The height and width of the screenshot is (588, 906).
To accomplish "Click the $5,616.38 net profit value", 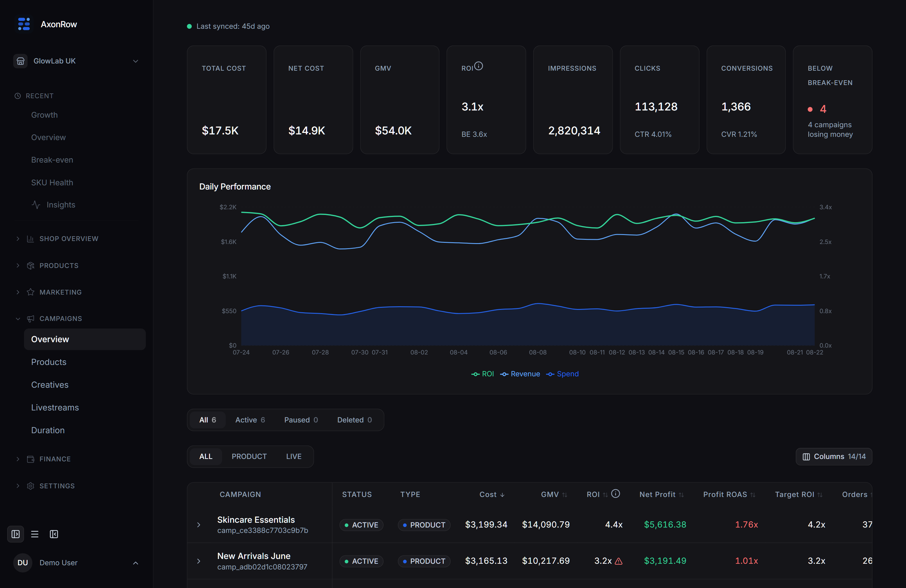I will [x=665, y=525].
